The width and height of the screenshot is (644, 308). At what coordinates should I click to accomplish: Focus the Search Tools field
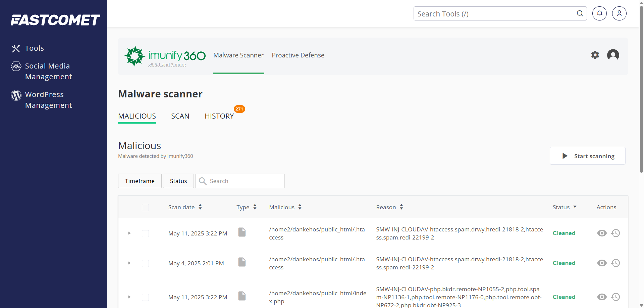tap(500, 13)
